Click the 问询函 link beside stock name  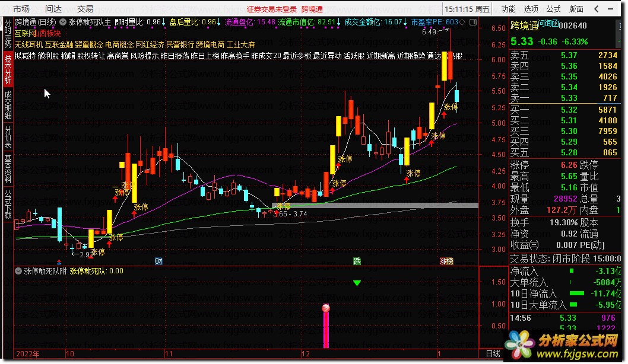click(548, 23)
